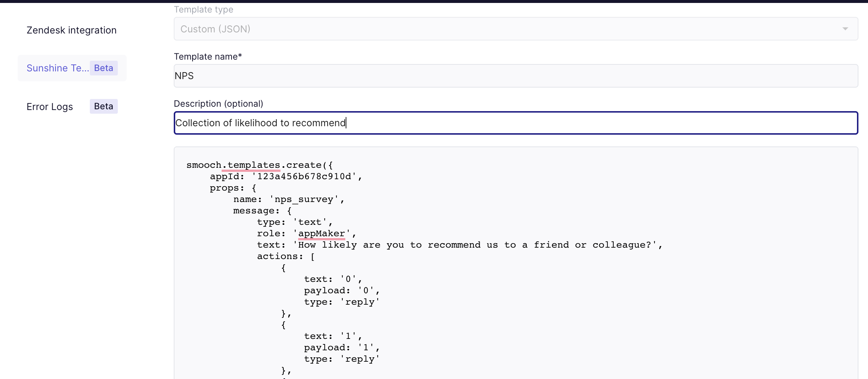Viewport: 868px width, 379px height.
Task: Focus the Template name field containing NPS
Action: click(516, 76)
